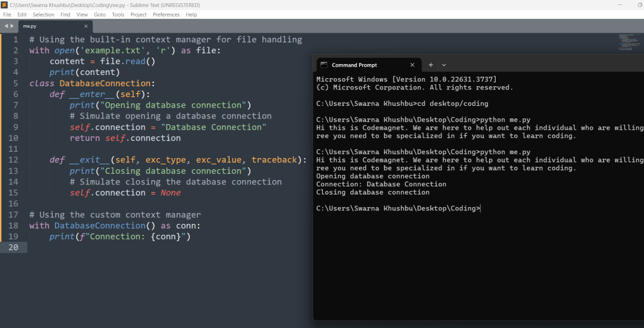Viewport: 644px width, 328px height.
Task: Click the DatabaseConnection class name on line 5
Action: pyautogui.click(x=105, y=84)
